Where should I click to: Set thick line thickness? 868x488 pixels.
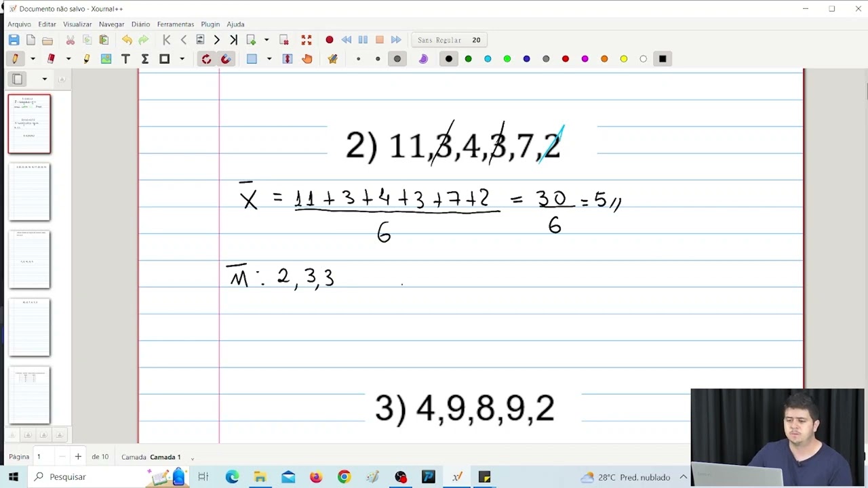(397, 59)
